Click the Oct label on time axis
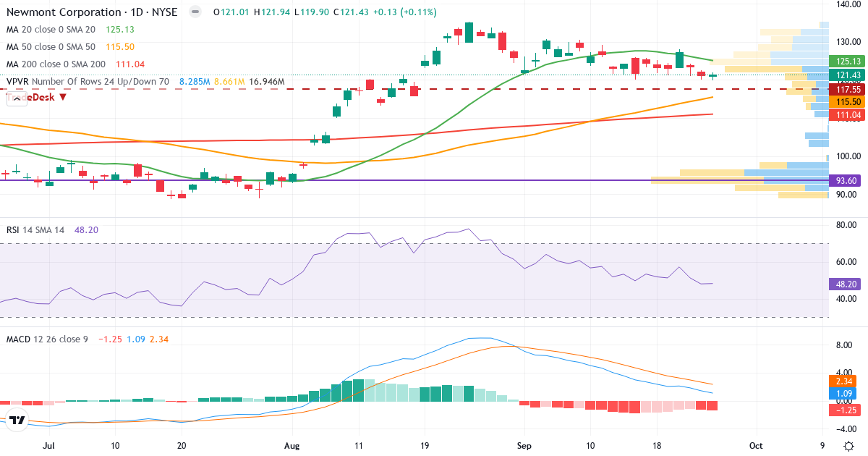Image resolution: width=868 pixels, height=456 pixels. (756, 447)
